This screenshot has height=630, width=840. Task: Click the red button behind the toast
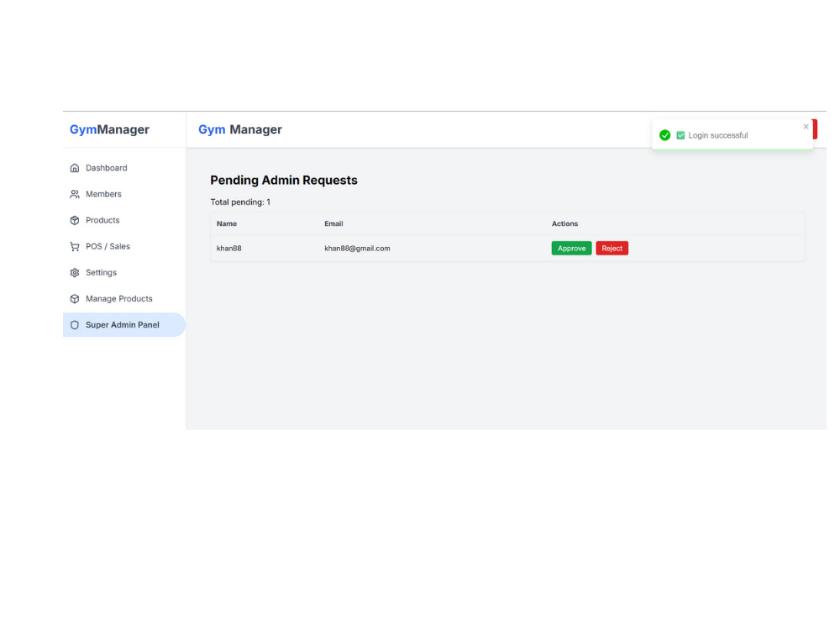815,129
